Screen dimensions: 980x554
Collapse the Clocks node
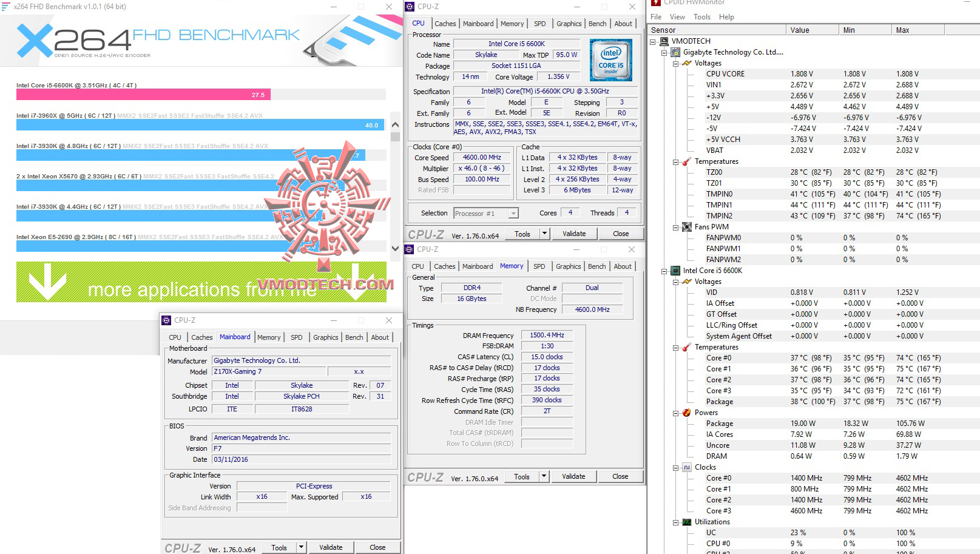tap(675, 468)
